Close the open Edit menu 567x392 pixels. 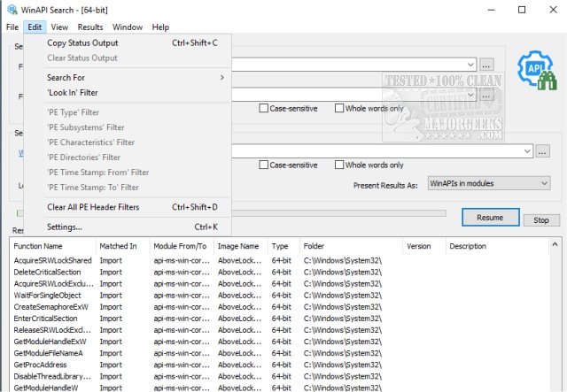35,27
